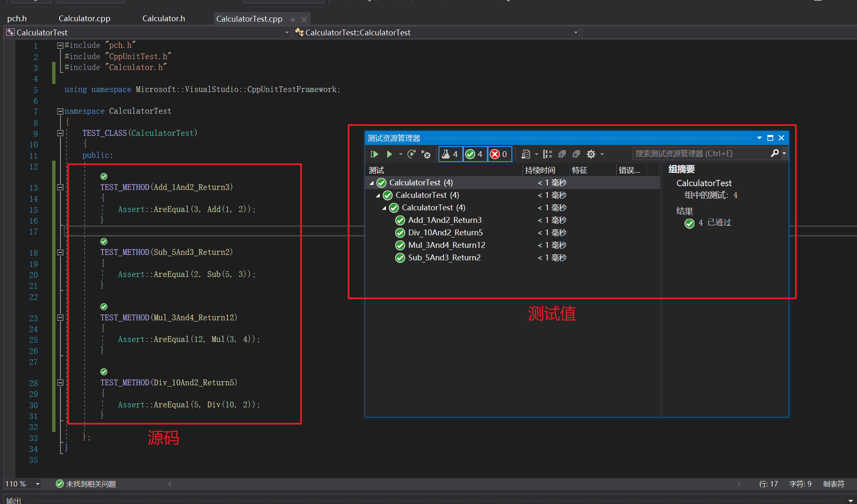Open search filter dropdown arrow
Image resolution: width=857 pixels, height=504 pixels.
[x=784, y=153]
